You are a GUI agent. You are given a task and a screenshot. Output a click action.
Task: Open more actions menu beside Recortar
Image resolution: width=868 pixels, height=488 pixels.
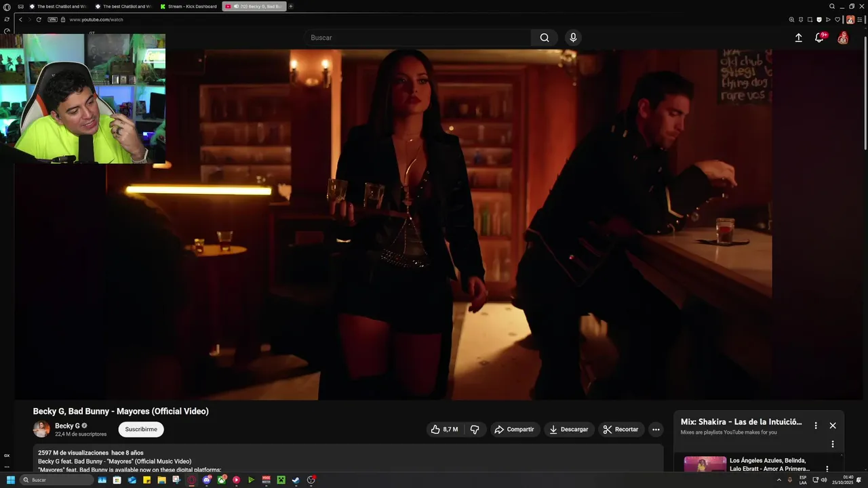pyautogui.click(x=656, y=429)
